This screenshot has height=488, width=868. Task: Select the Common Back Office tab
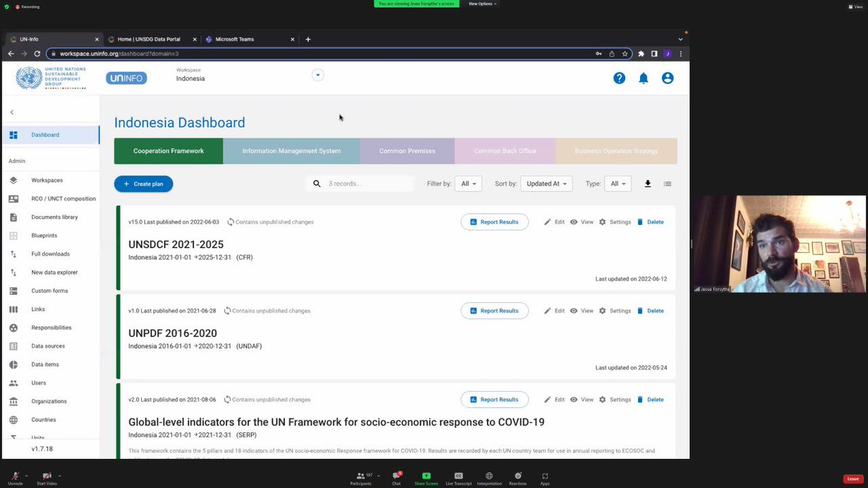(505, 151)
